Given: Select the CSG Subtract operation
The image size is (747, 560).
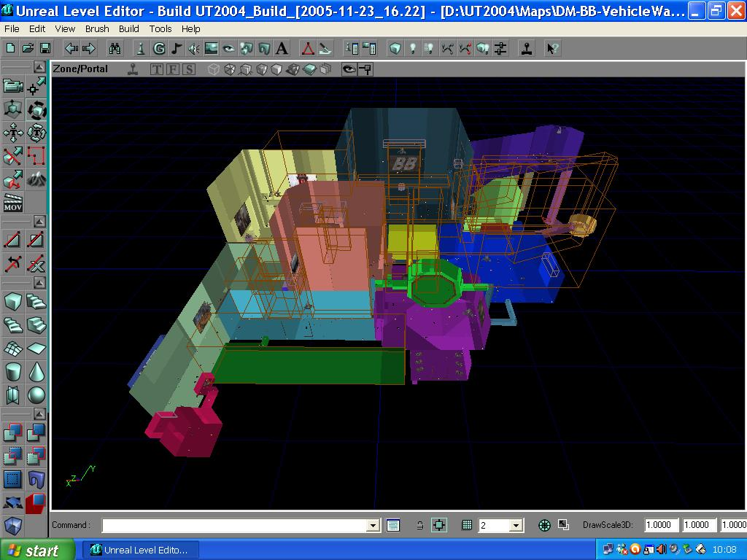Looking at the screenshot, I should [x=34, y=430].
